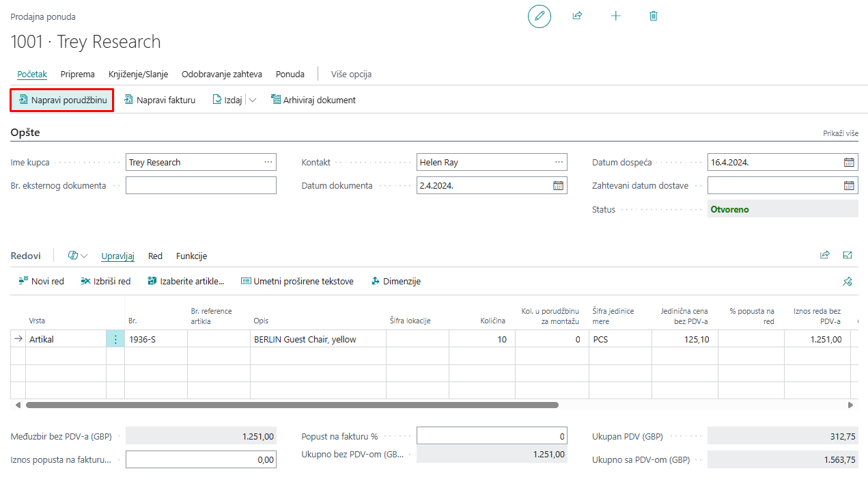Click Prikaži više link
The width and height of the screenshot is (868, 484).
tap(840, 134)
